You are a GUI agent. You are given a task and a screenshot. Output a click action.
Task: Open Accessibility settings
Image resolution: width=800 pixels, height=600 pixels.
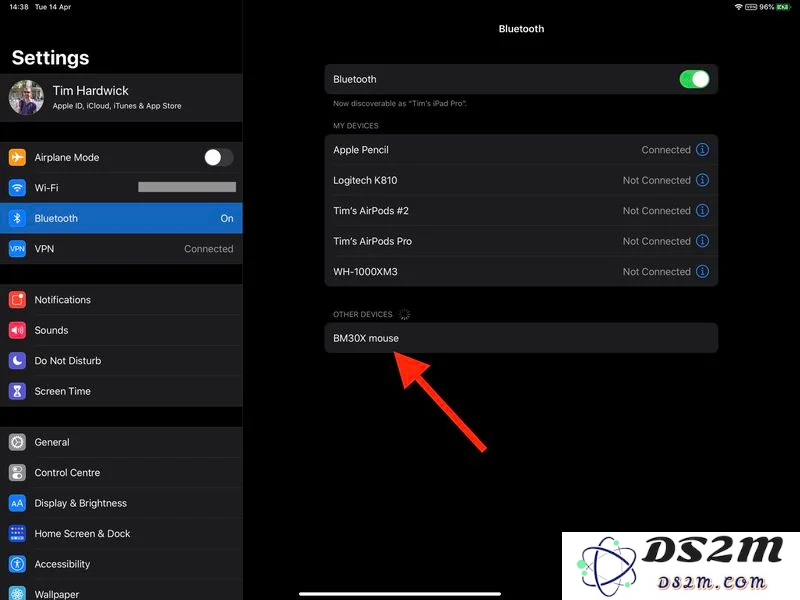[121, 564]
